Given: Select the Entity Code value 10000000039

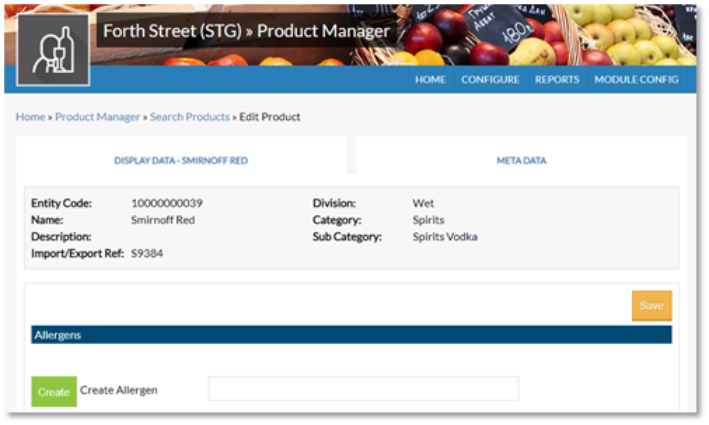Looking at the screenshot, I should [x=167, y=203].
